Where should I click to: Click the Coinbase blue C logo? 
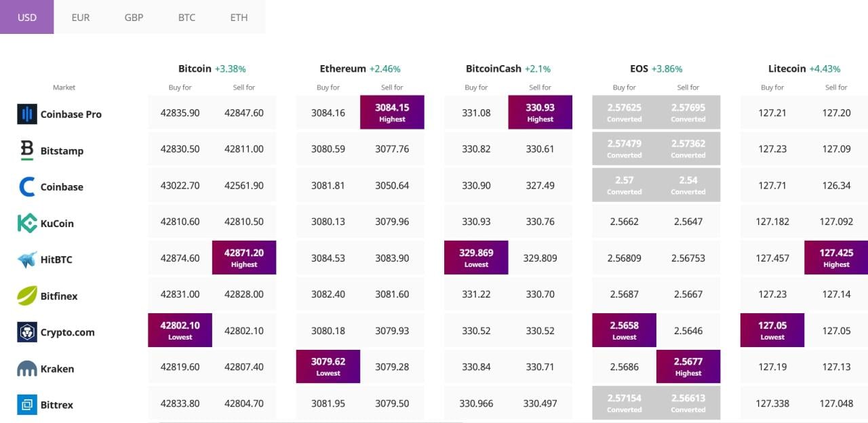pyautogui.click(x=27, y=187)
